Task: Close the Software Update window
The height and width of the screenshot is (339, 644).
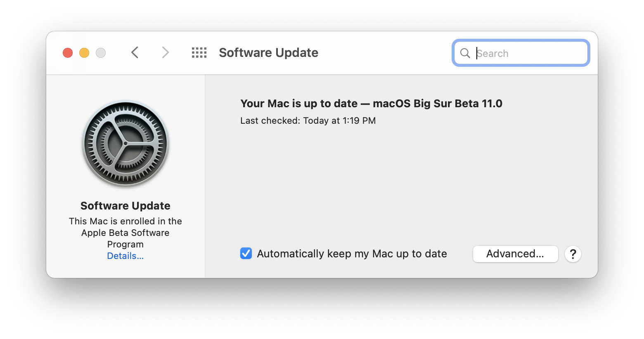Action: [68, 53]
